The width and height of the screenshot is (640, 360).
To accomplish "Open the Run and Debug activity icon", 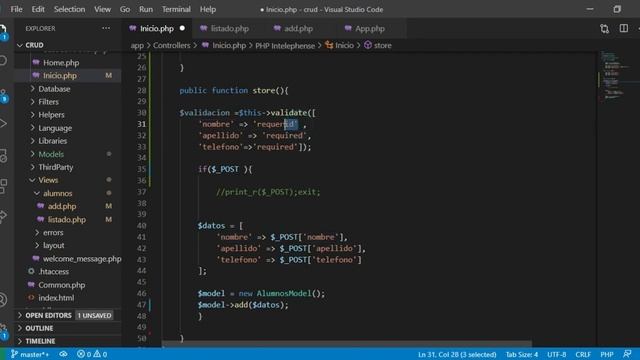I will pos(3,123).
